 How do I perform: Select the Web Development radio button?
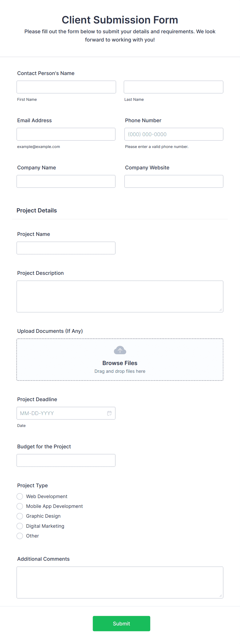[20, 496]
